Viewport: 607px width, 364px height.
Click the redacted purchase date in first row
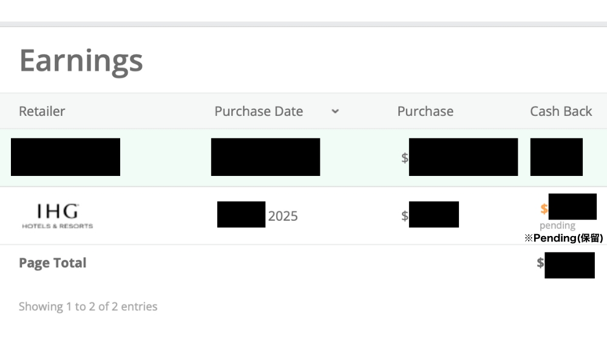point(265,157)
